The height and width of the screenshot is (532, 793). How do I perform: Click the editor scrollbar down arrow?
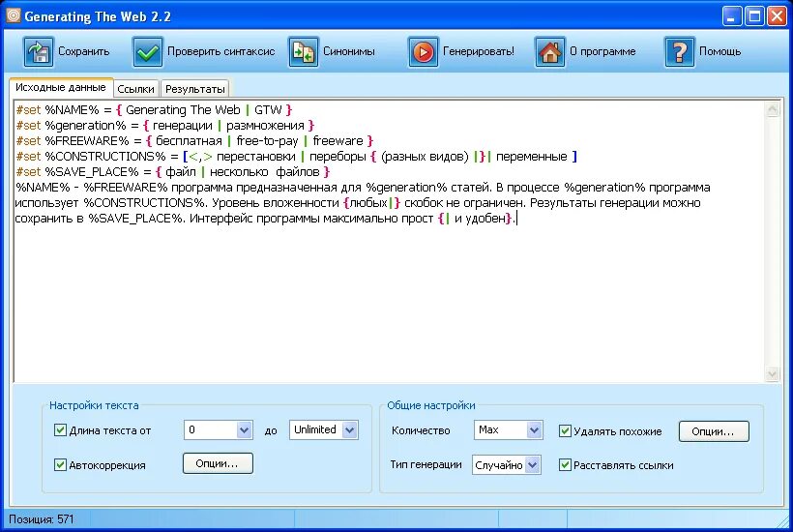point(773,374)
